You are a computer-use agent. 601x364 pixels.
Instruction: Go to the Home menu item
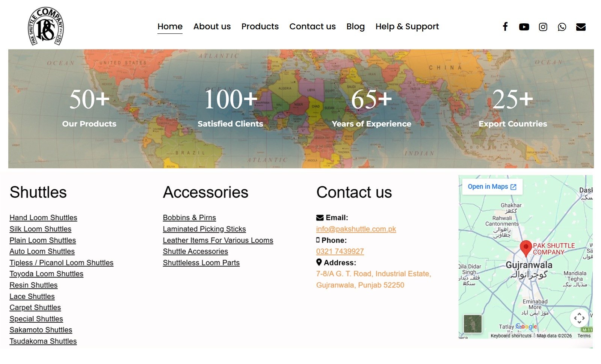coord(170,27)
